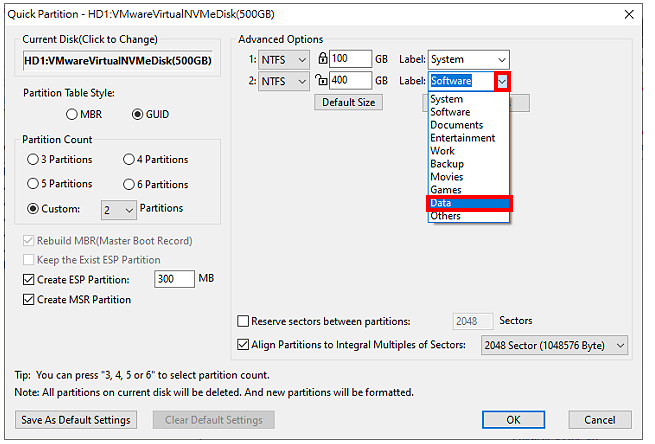Open the custom partitions number dropdown
The height and width of the screenshot is (444, 655).
(119, 210)
